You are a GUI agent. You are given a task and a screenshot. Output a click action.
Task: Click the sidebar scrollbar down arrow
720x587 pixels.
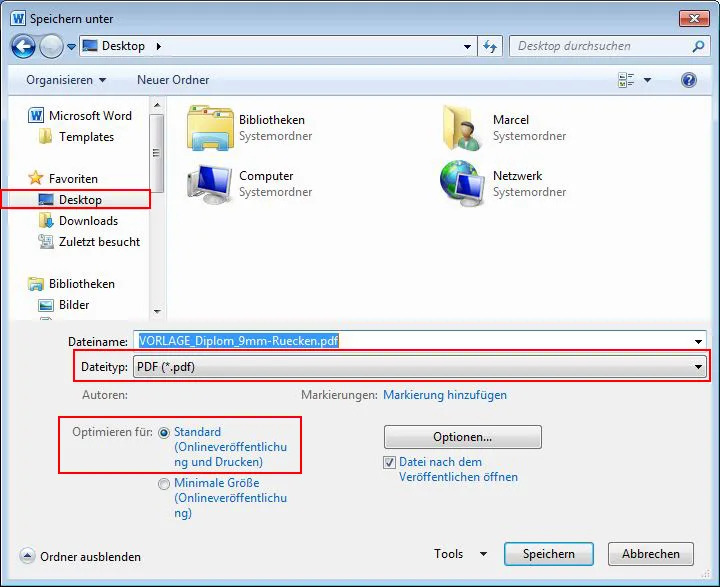pyautogui.click(x=157, y=311)
